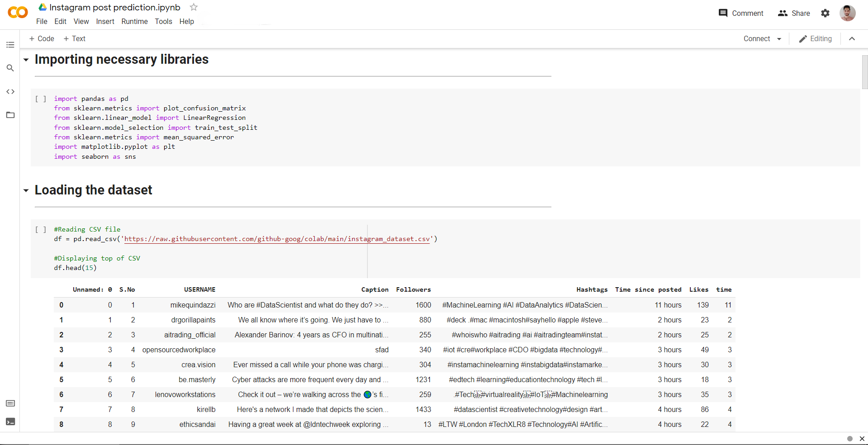Add a new Text cell
Screen dimensions: 868x445
(x=75, y=39)
